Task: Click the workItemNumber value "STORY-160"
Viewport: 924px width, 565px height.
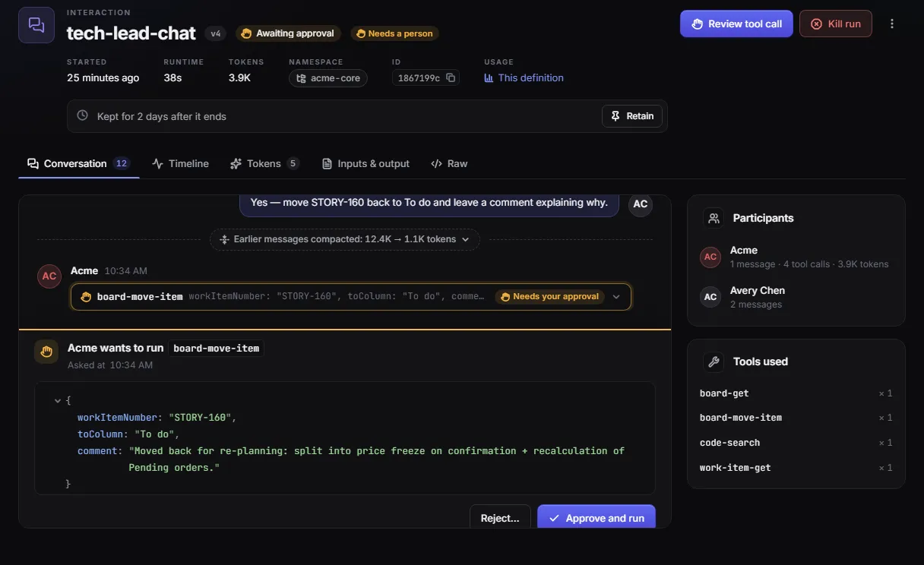Action: [x=202, y=418]
